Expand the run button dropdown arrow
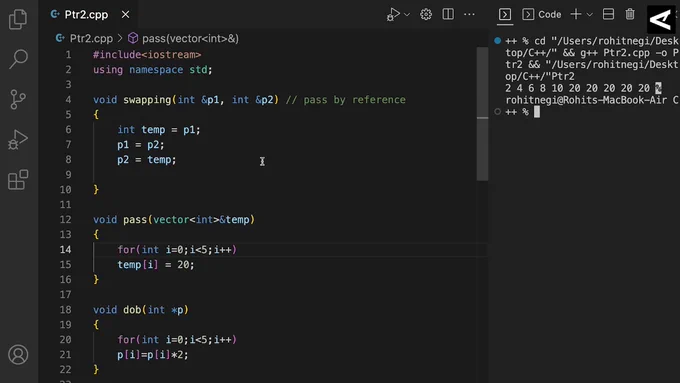This screenshot has width=680, height=383. [407, 15]
